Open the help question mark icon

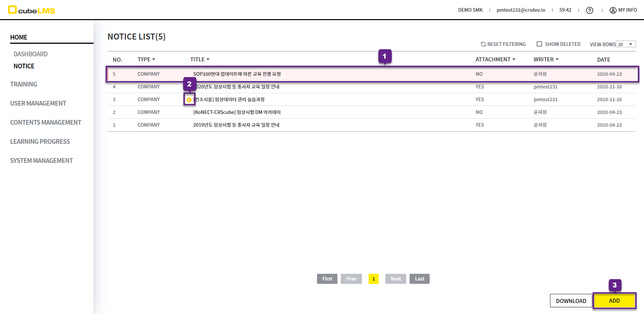point(589,10)
